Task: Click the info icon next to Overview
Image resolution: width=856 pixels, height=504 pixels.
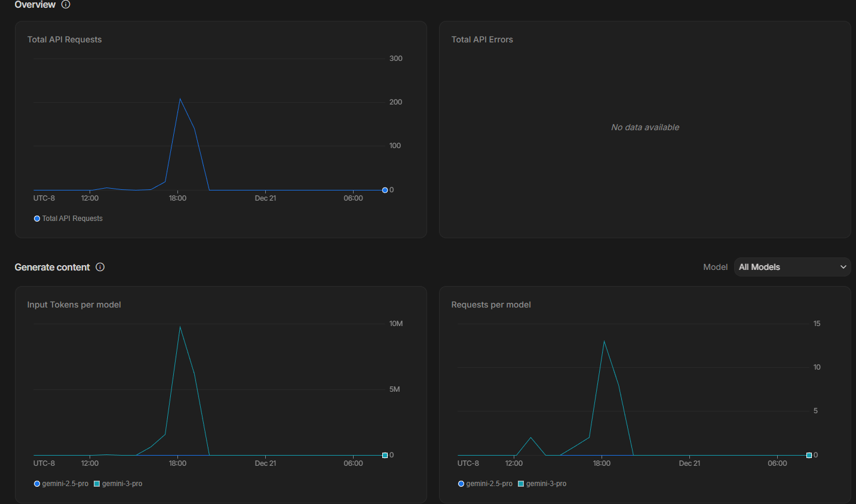Action: click(x=66, y=4)
